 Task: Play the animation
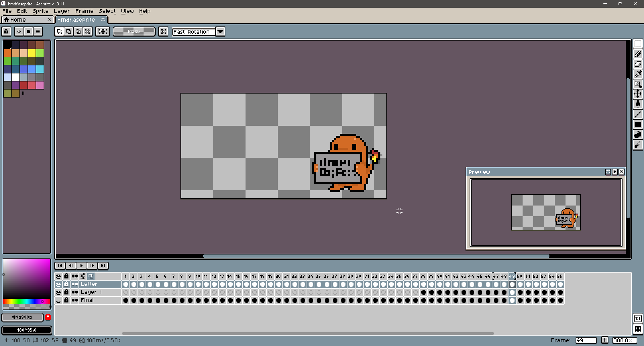pos(82,266)
